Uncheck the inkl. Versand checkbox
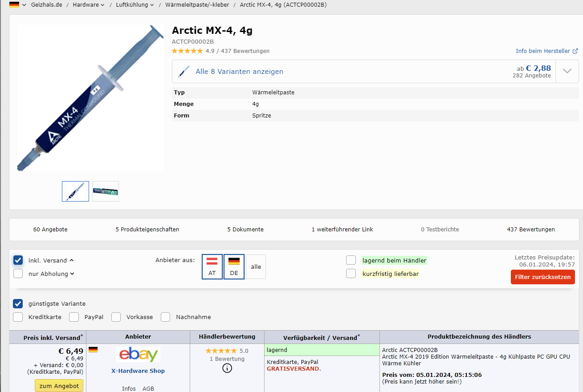 click(18, 260)
